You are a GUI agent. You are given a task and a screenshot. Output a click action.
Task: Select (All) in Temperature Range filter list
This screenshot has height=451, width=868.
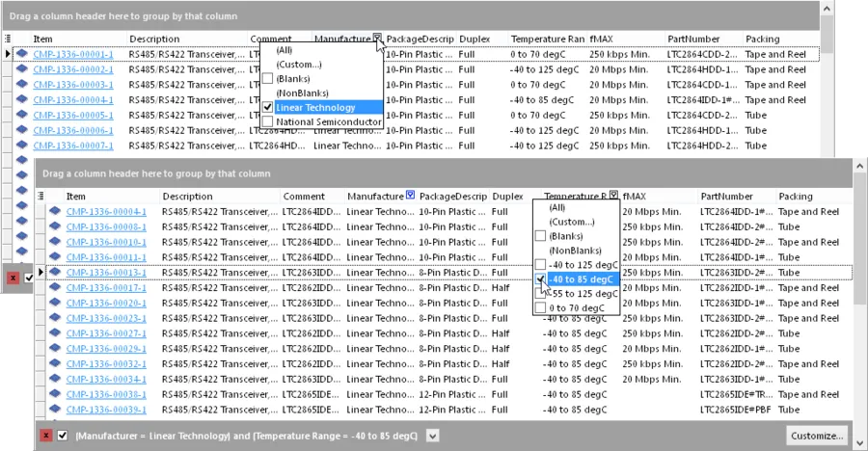(x=556, y=207)
